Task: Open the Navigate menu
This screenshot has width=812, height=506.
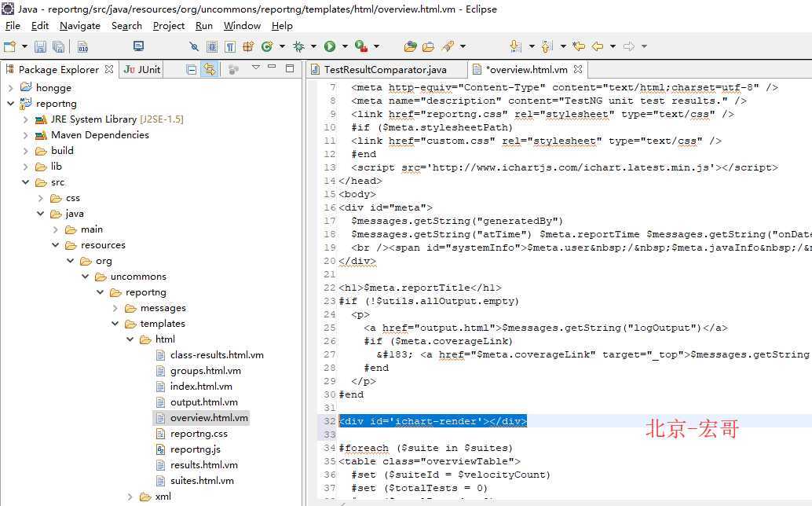Action: click(80, 26)
